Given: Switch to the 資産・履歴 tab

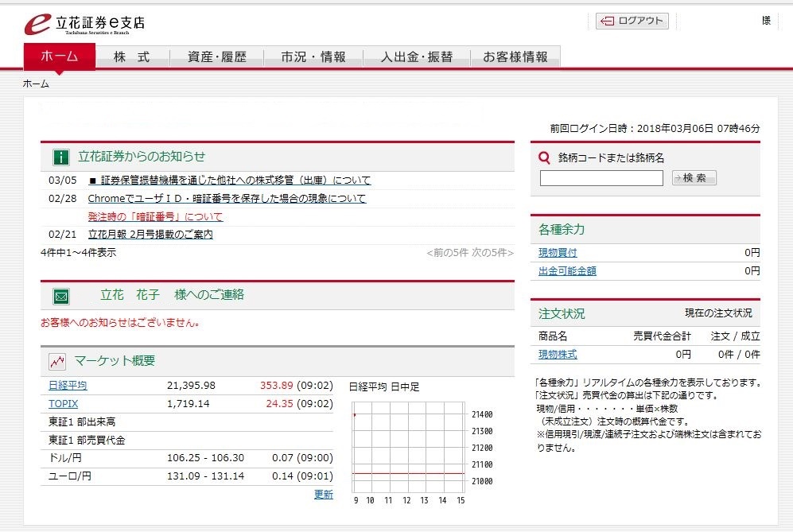Looking at the screenshot, I should pyautogui.click(x=217, y=57).
